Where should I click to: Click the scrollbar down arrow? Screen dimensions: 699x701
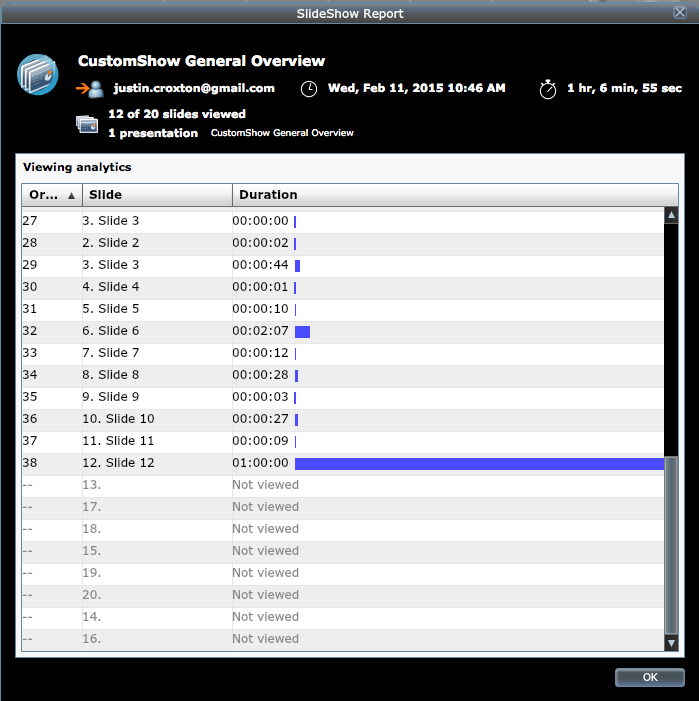click(x=671, y=643)
